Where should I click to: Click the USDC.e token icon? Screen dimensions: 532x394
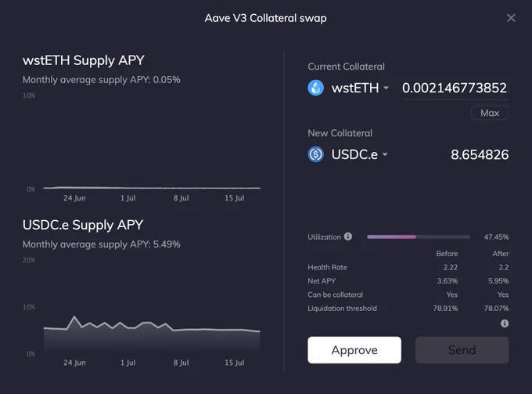pyautogui.click(x=315, y=154)
